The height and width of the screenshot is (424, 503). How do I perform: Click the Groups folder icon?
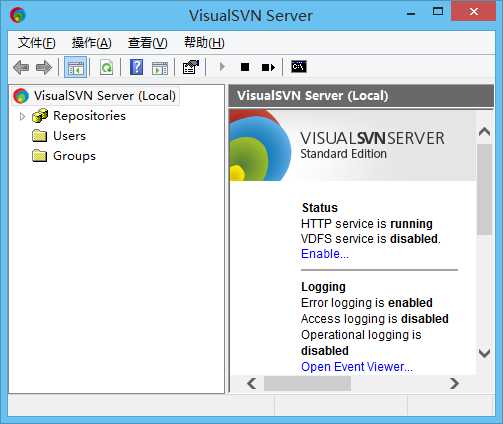coord(40,156)
